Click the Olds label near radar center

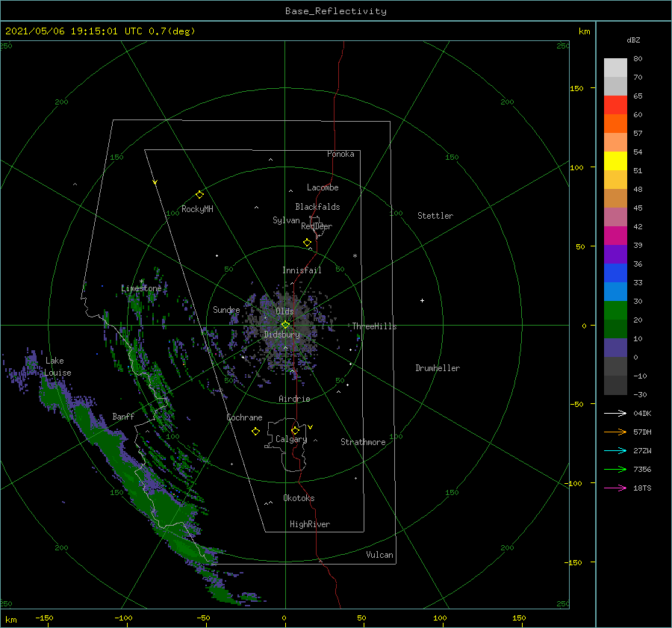[284, 311]
